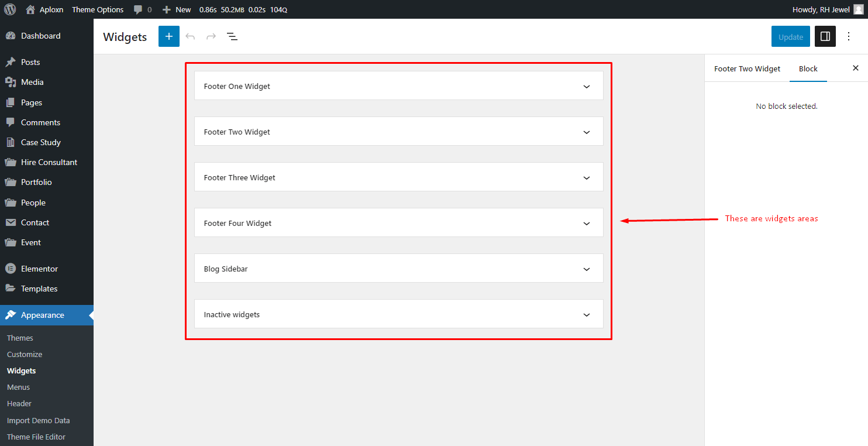Open the People menu
Image resolution: width=868 pixels, height=446 pixels.
pos(47,203)
